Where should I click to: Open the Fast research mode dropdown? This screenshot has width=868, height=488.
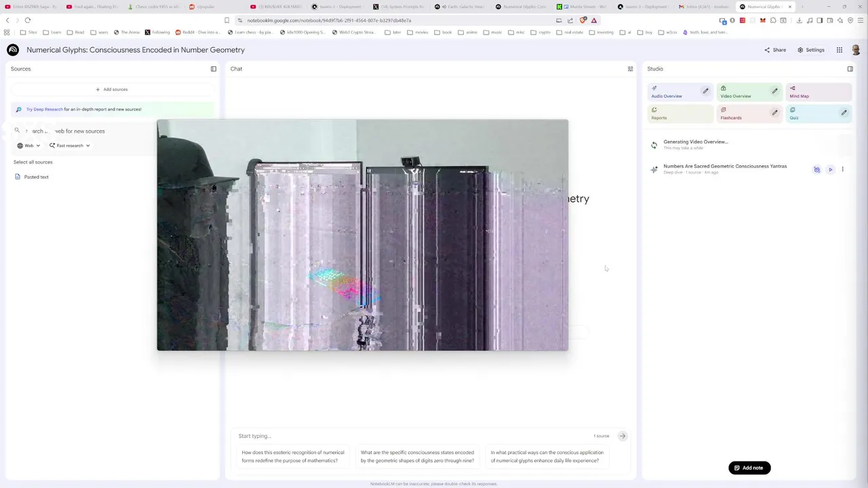69,146
